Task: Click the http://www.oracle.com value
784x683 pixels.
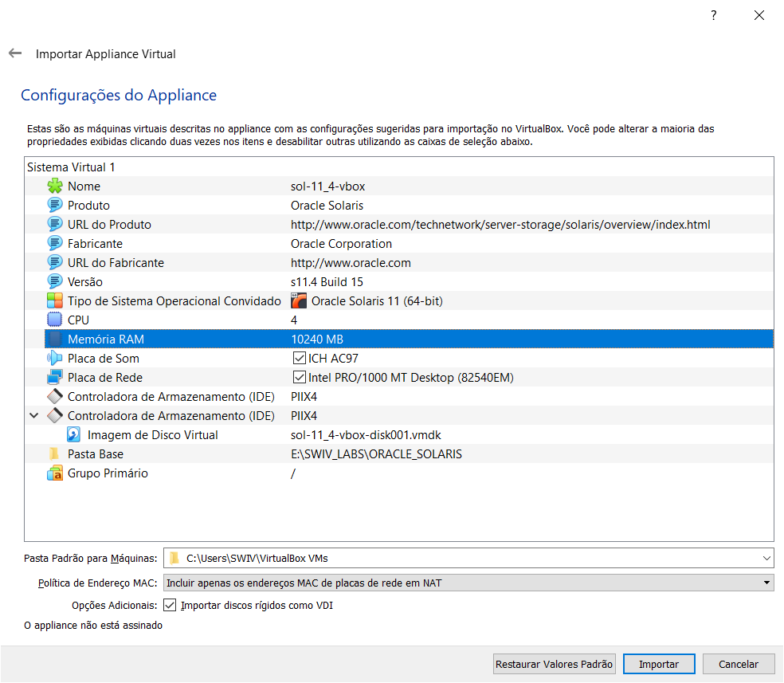Action: [351, 263]
